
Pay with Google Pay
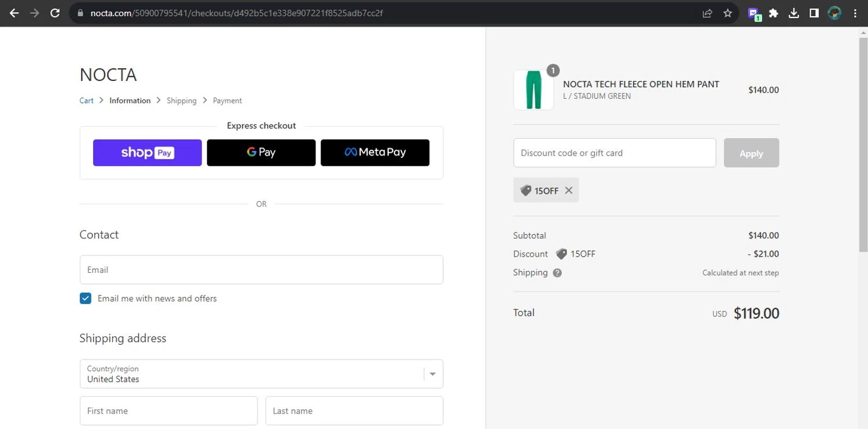click(x=261, y=153)
